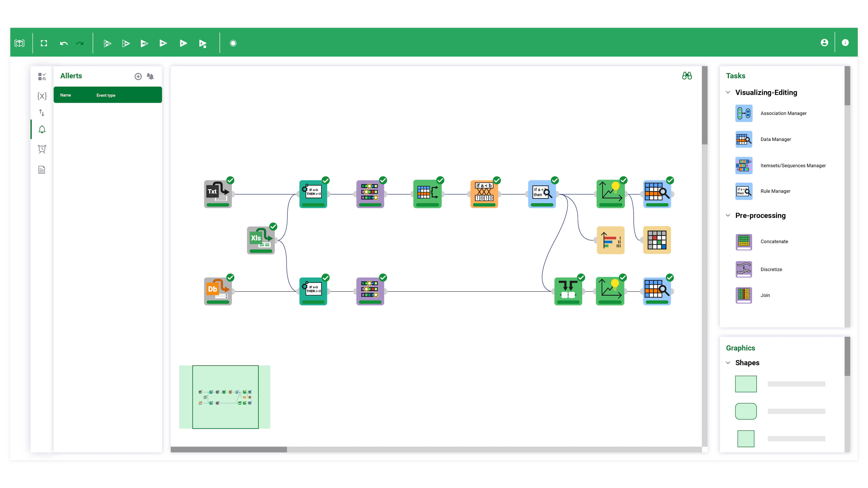Switch to the Alerts bell tab
Viewport: 868px width, 488px height.
tap(42, 129)
